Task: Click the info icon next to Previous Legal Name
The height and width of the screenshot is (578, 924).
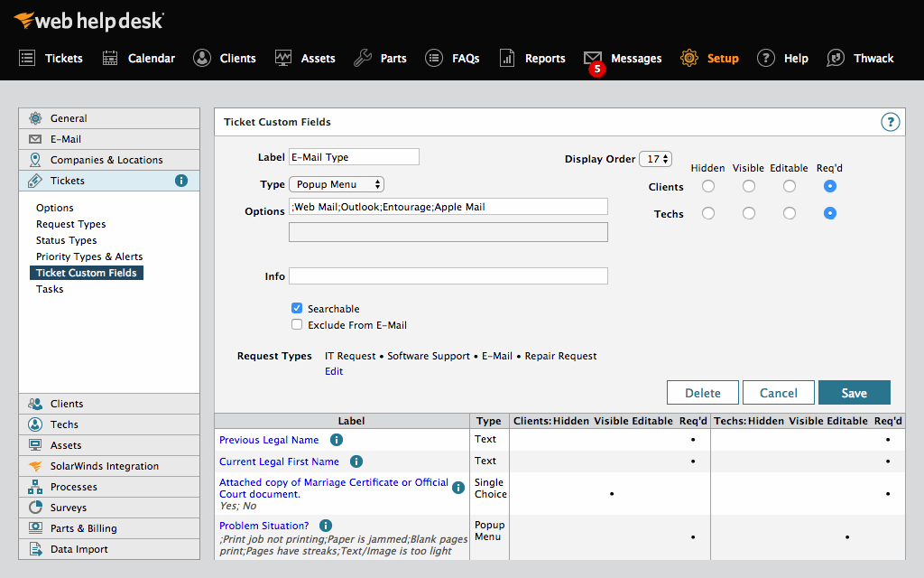Action: (x=336, y=440)
